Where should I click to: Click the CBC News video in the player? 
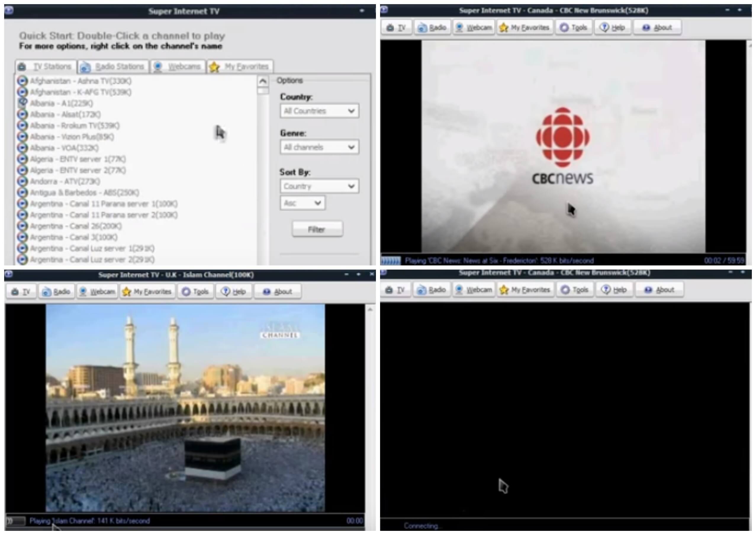tap(563, 146)
